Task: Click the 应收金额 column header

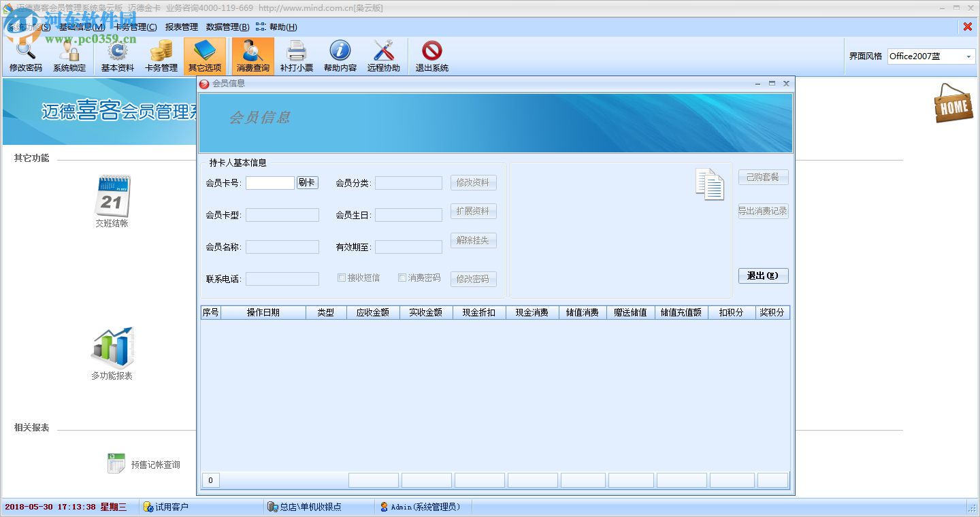Action: pos(373,312)
